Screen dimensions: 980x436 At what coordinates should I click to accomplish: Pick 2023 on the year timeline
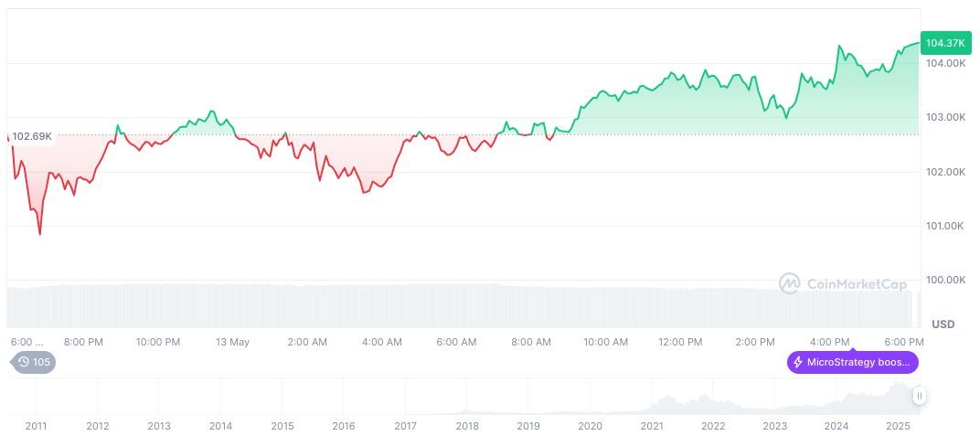pos(774,426)
